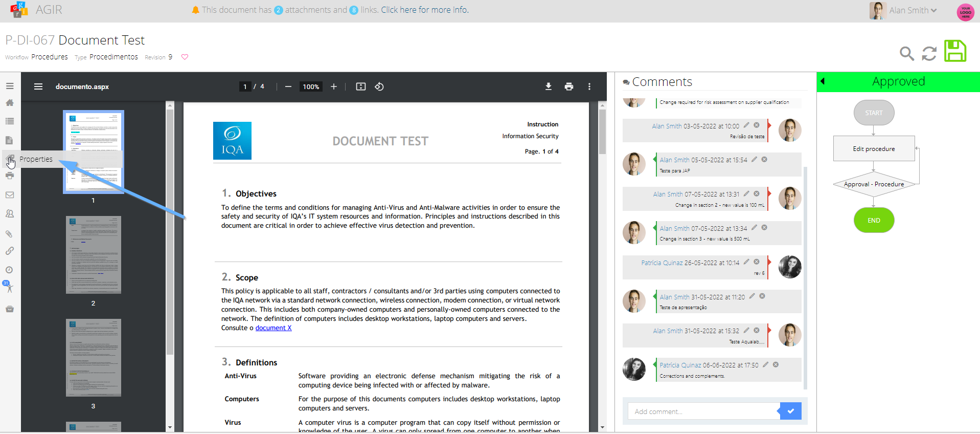The width and height of the screenshot is (980, 434).
Task: Open the document page sidebar icon
Action: coord(10,140)
